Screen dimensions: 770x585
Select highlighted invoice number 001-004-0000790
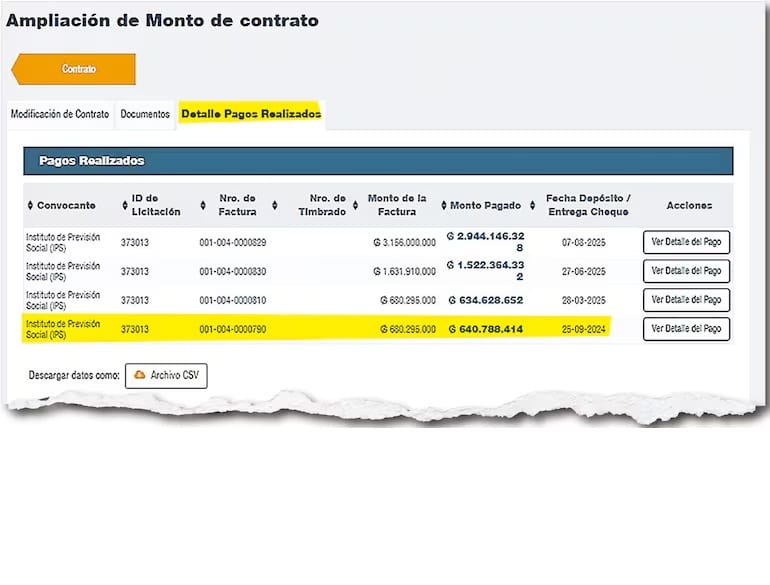pyautogui.click(x=233, y=330)
